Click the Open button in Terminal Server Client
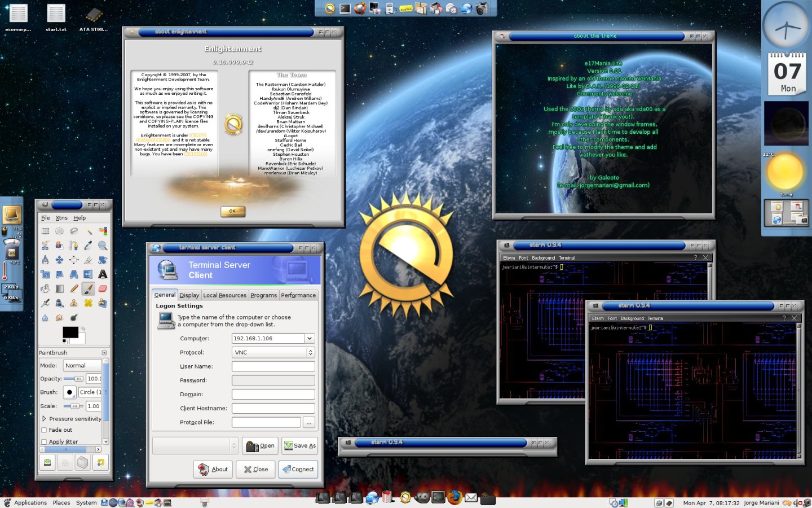The image size is (812, 508). click(260, 446)
